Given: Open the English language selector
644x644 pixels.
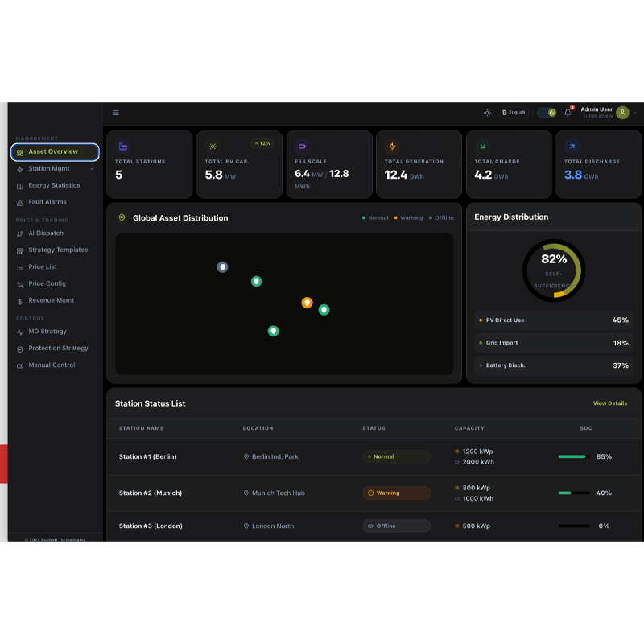Looking at the screenshot, I should point(513,112).
